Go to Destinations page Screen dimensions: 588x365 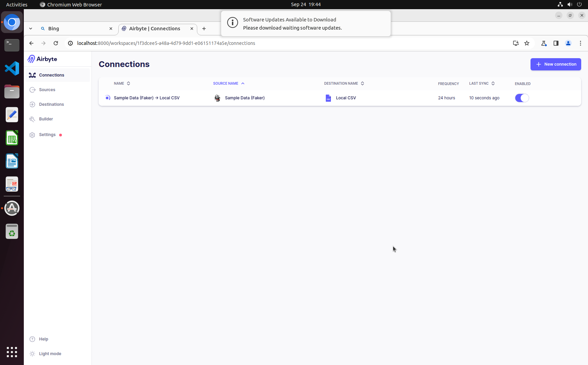(57, 104)
